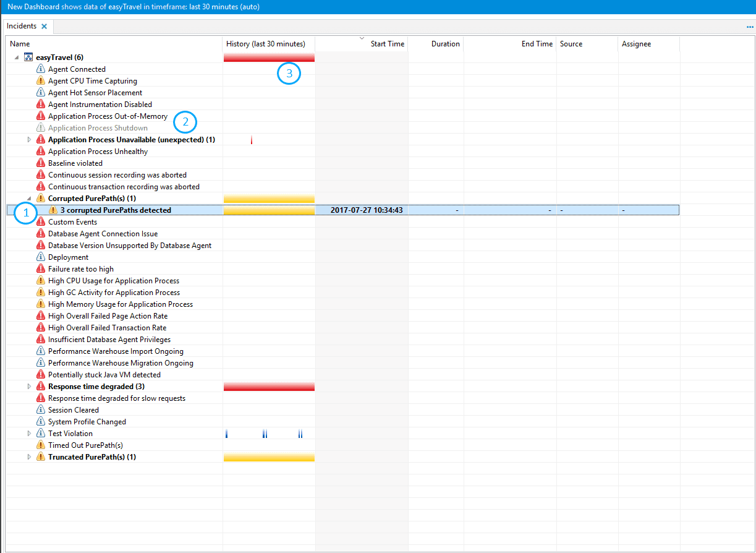Sort by the Assignee column header
The width and height of the screenshot is (756, 553).
pos(649,44)
